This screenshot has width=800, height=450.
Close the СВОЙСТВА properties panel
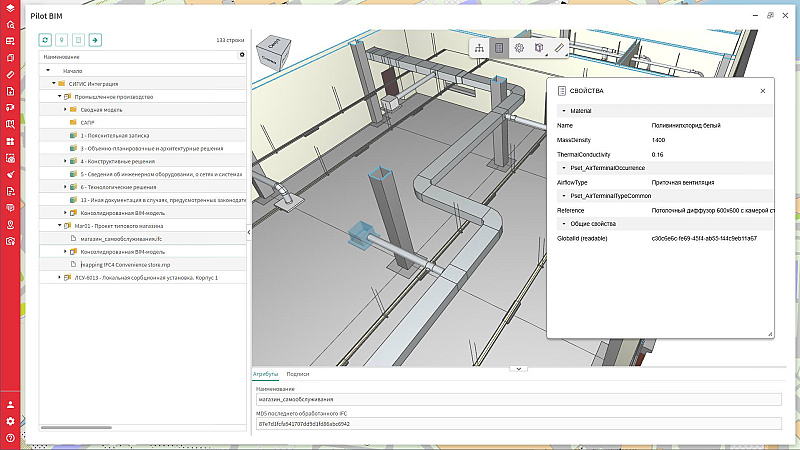click(x=763, y=90)
